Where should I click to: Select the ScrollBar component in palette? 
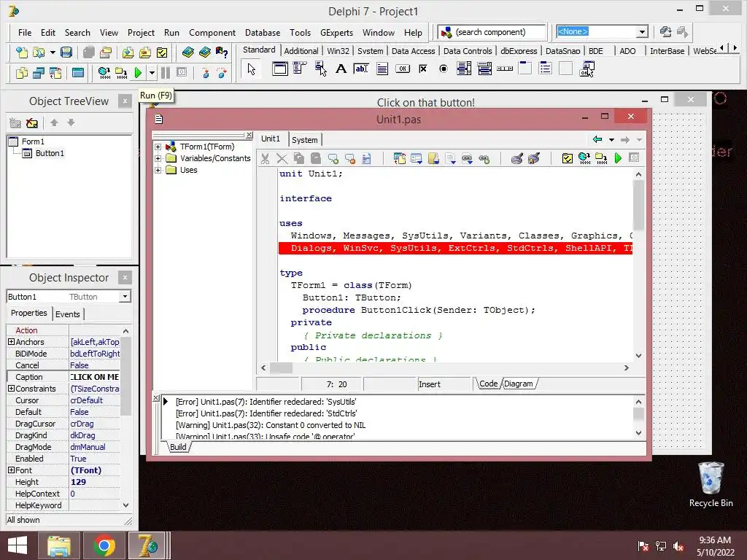505,69
